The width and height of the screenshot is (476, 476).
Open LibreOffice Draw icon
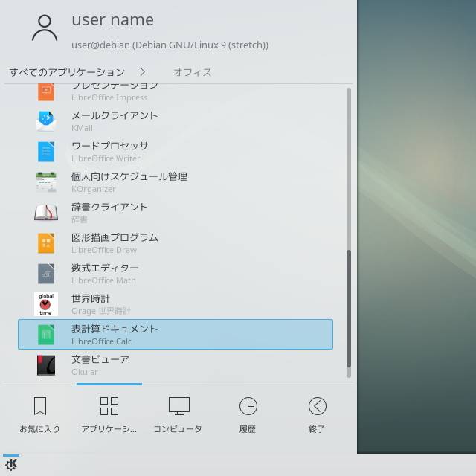[46, 243]
